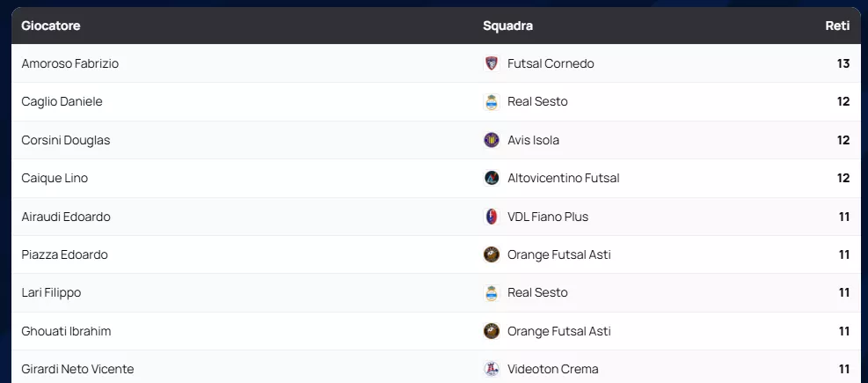Click Real Sesto logo in Lari row
Screen dimensions: 868x383
click(492, 293)
